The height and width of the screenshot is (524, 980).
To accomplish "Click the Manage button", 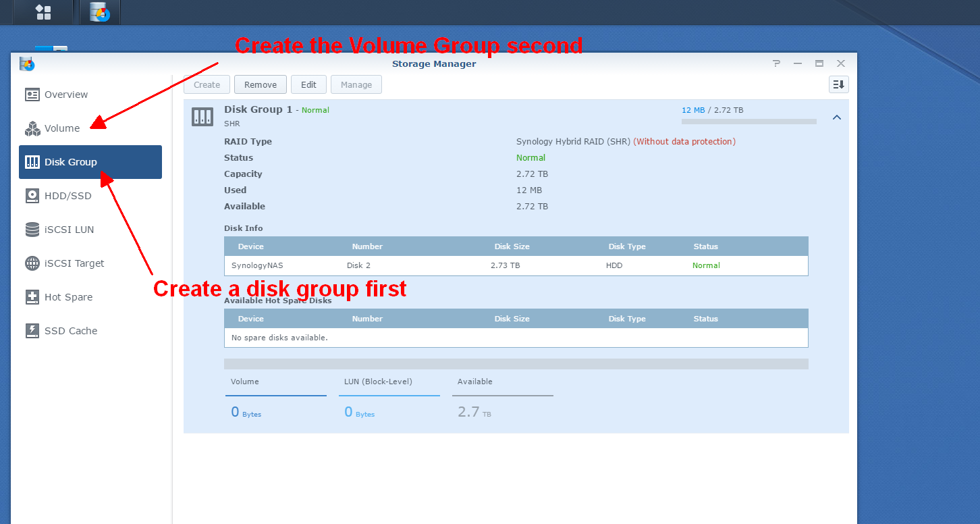I will (356, 84).
